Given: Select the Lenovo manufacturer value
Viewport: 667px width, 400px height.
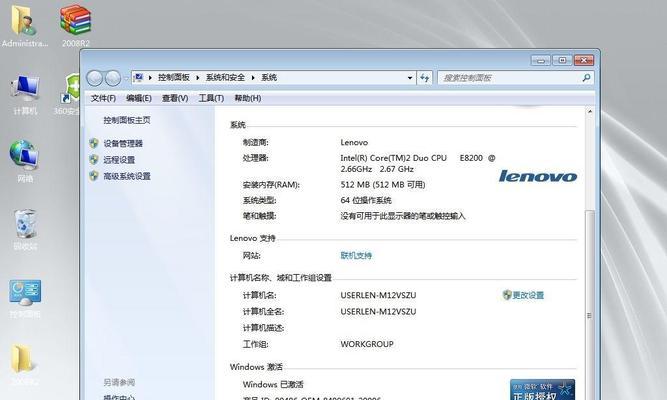Looking at the screenshot, I should click(354, 142).
